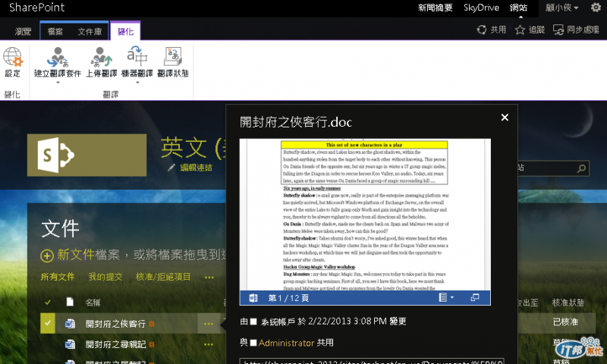Viewport: 607px width, 364px height.
Task: Click the 第 1 / 12 頁 page indicator
Action: click(288, 298)
